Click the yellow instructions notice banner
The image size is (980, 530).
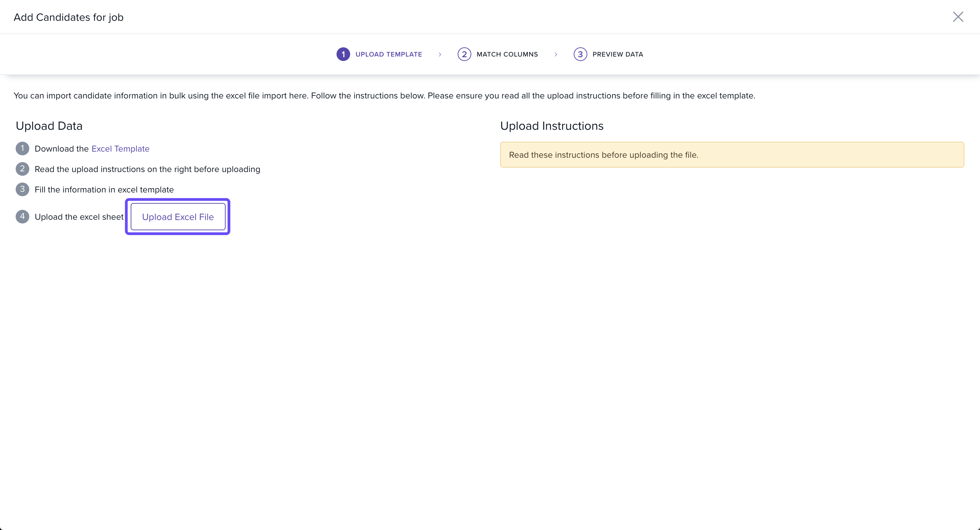point(732,155)
